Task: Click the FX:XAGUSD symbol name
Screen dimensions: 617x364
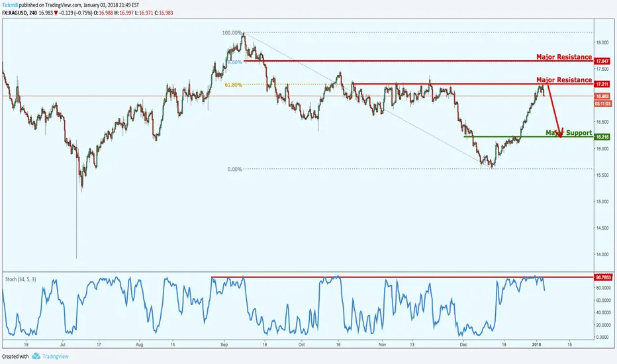Action: click(x=15, y=13)
